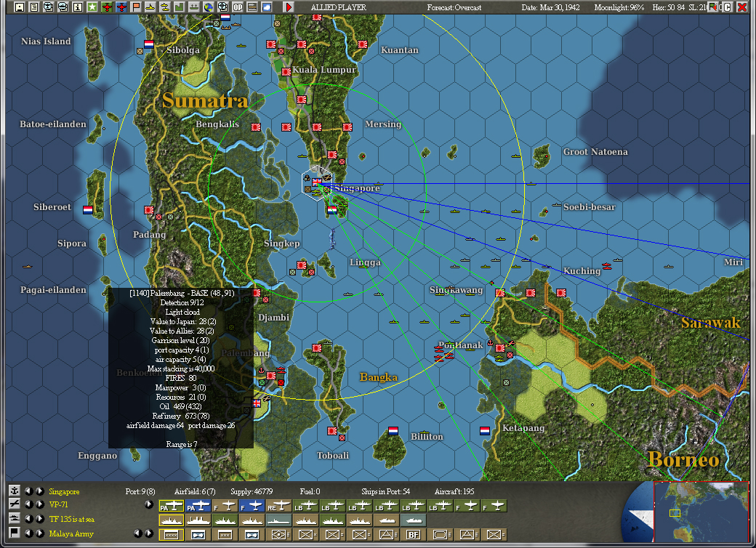
Task: Click the Dutch flag near Sibolga
Action: (x=149, y=44)
